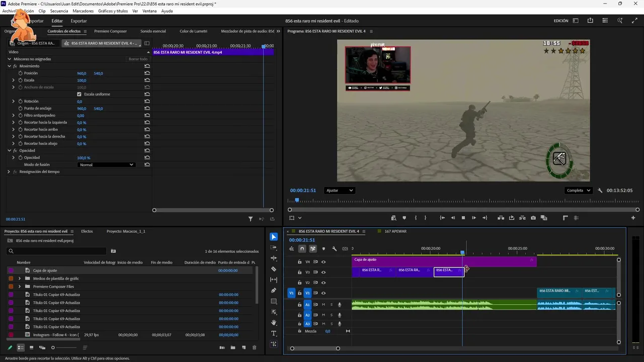644x362 pixels.
Task: Export a frame with the camera icon
Action: point(533,218)
